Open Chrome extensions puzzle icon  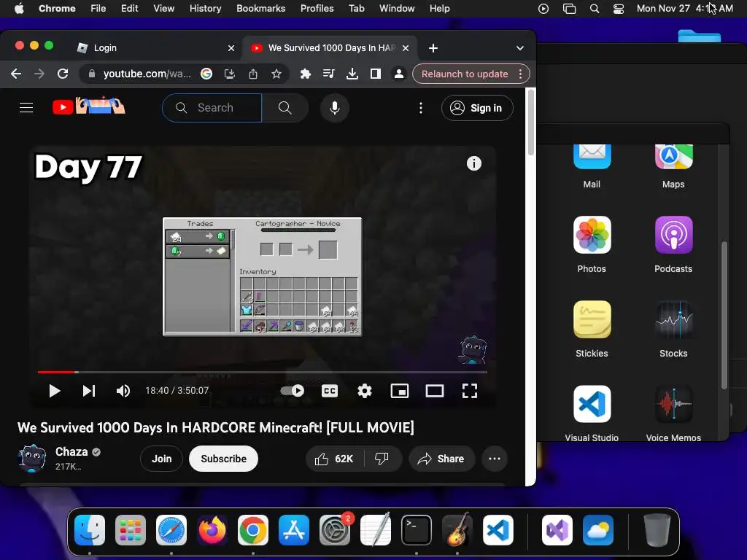tap(306, 74)
